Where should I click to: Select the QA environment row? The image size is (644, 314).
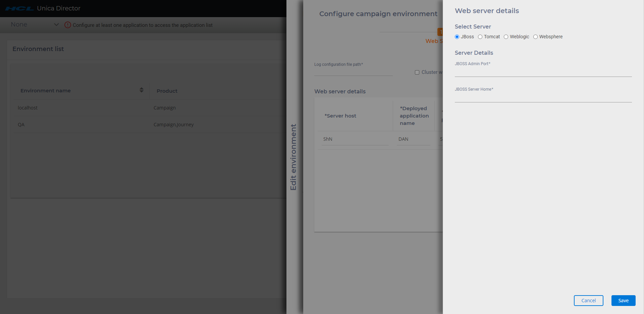pyautogui.click(x=150, y=125)
